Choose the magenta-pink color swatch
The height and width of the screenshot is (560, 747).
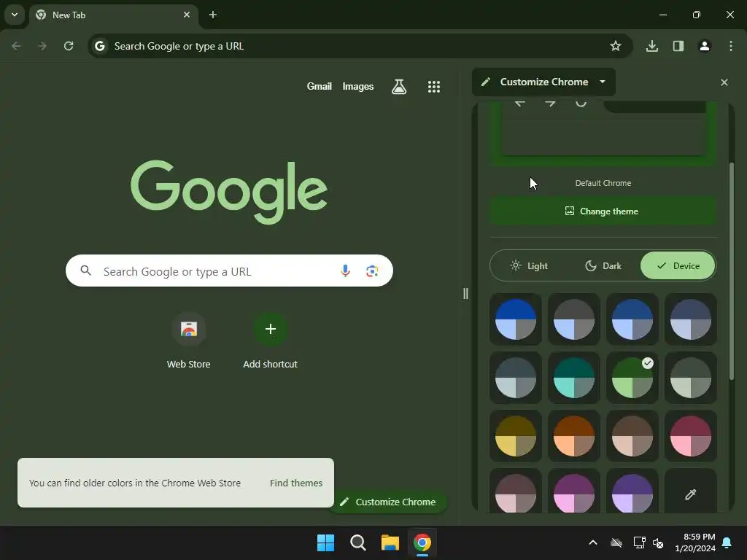click(x=574, y=492)
